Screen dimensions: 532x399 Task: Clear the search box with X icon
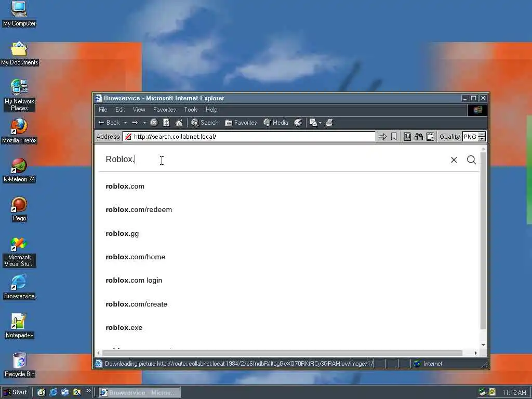pyautogui.click(x=454, y=160)
